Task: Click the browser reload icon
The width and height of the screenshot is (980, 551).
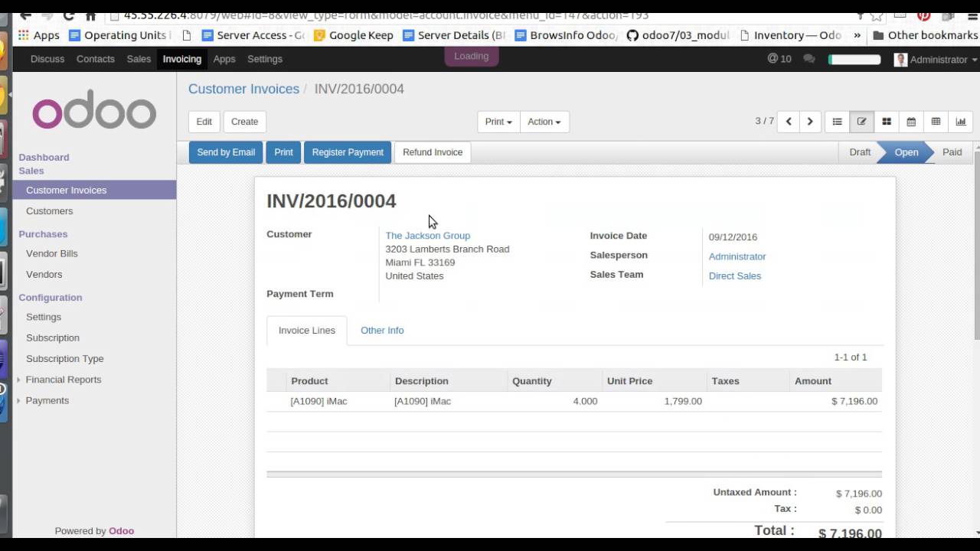Action: (69, 15)
